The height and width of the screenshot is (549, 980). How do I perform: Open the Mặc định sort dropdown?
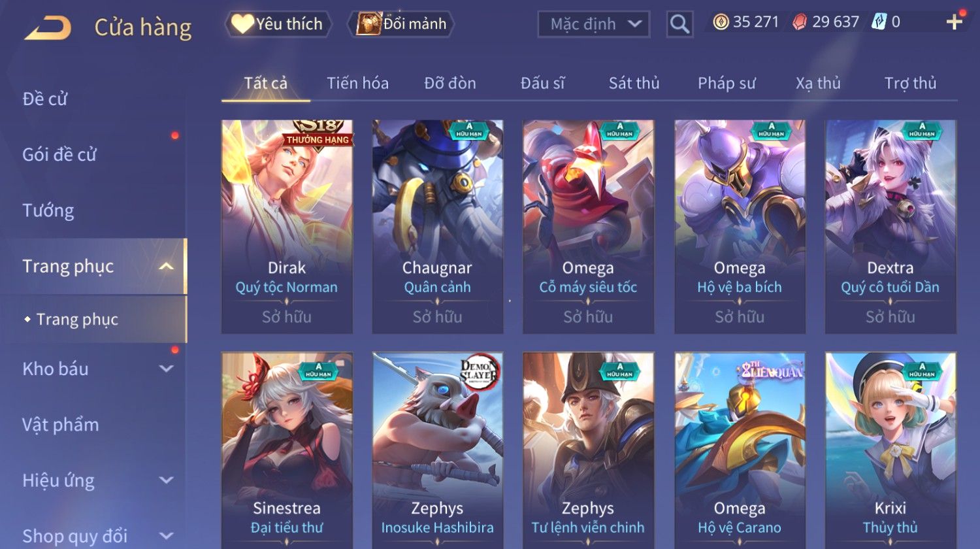pyautogui.click(x=594, y=24)
